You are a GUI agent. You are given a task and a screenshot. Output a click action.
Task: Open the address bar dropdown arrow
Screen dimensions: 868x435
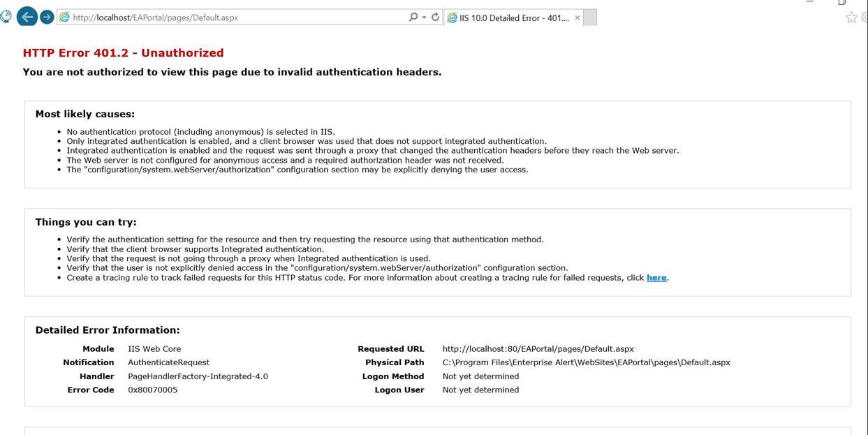tap(424, 17)
